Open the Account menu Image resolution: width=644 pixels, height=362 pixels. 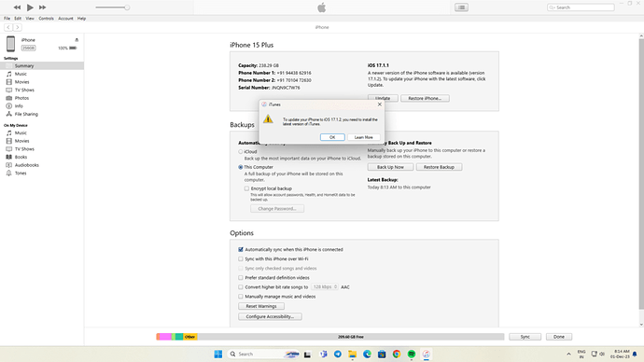(65, 19)
